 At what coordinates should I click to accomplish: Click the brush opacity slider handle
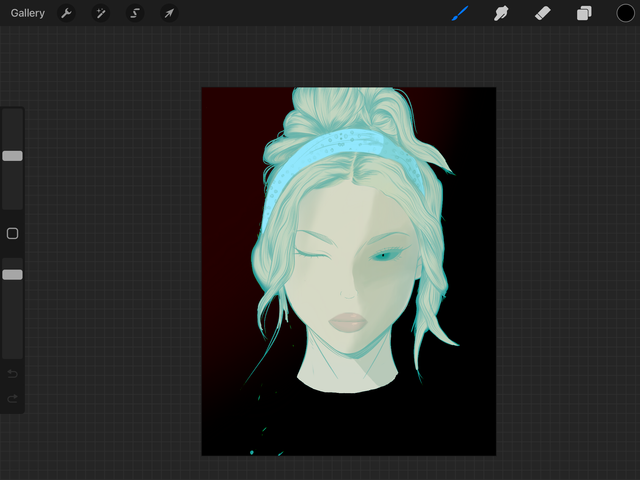coord(12,274)
